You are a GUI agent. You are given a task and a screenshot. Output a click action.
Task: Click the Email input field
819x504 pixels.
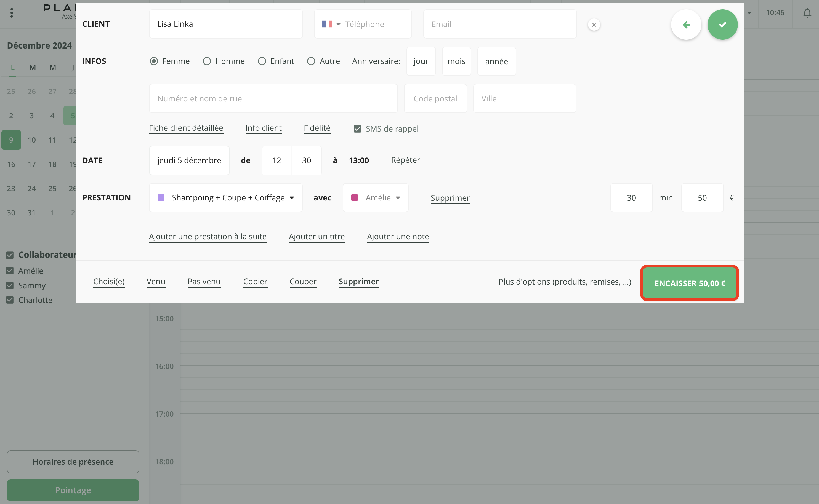[x=499, y=24]
